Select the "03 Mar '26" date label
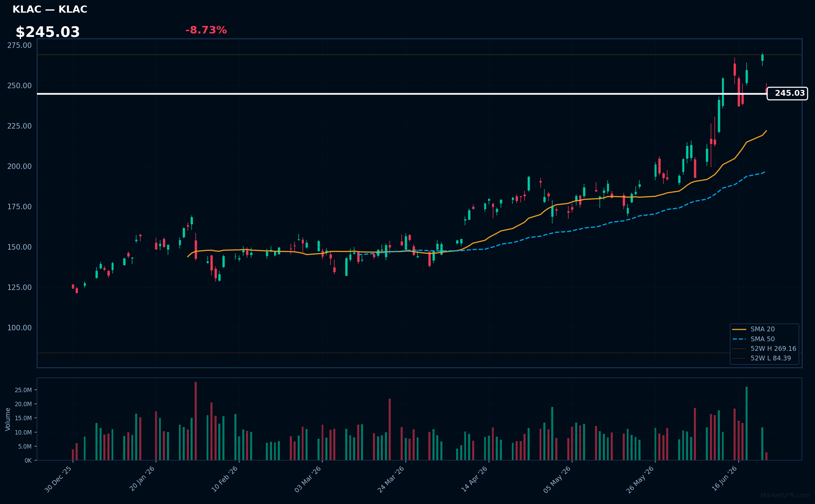This screenshot has width=815, height=504. pyautogui.click(x=308, y=479)
